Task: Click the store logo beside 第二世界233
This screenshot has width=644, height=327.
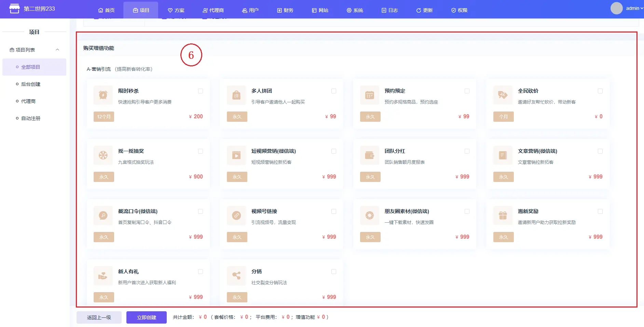Action: (14, 9)
